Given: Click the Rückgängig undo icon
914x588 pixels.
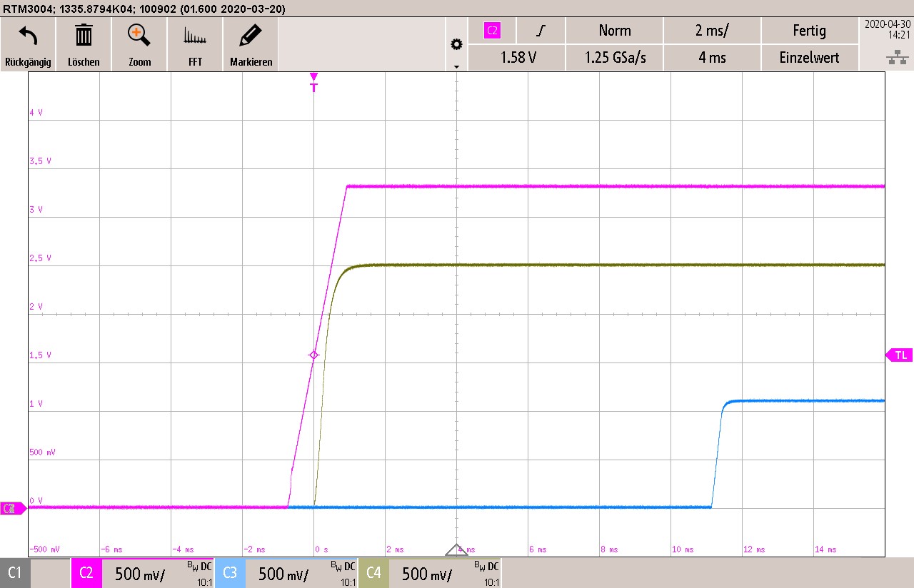Looking at the screenshot, I should pyautogui.click(x=28, y=35).
